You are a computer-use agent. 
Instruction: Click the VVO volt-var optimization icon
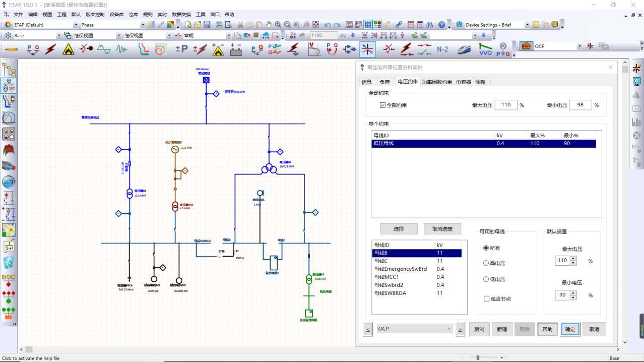point(485,49)
